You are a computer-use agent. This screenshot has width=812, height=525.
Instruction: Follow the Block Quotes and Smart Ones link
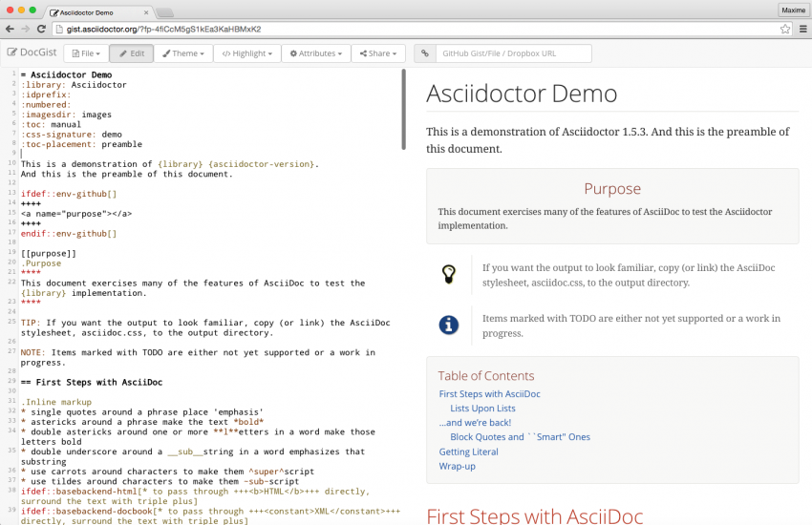tap(520, 437)
